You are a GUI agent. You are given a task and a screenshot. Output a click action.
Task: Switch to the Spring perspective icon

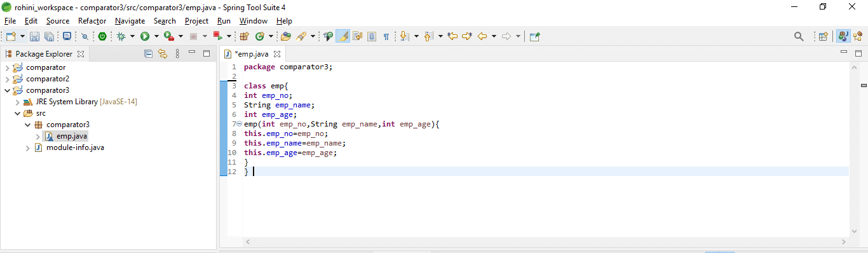pos(858,37)
